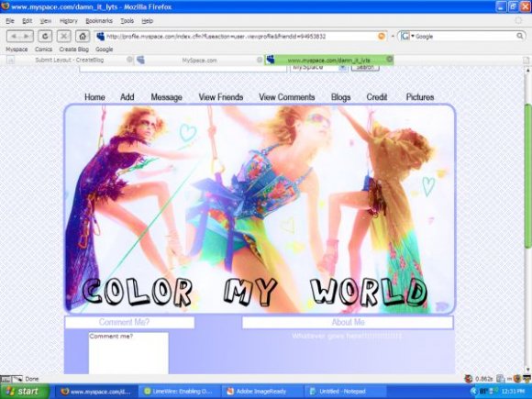Switch to the MySpace.com tab
Image resolution: width=532 pixels, height=399 pixels.
pyautogui.click(x=200, y=61)
